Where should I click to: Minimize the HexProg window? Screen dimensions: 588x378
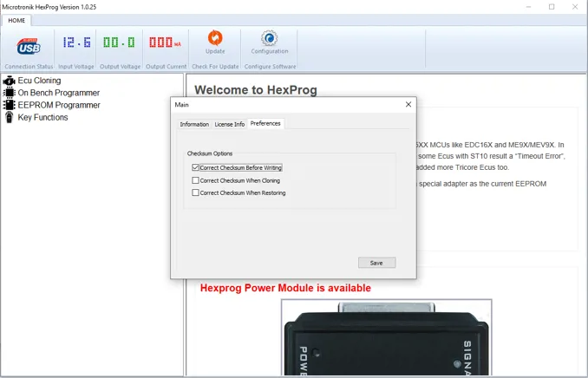point(528,7)
